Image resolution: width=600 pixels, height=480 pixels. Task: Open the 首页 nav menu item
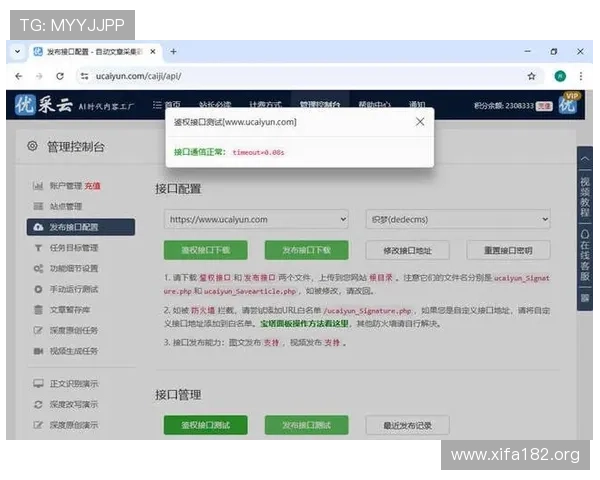tap(166, 104)
